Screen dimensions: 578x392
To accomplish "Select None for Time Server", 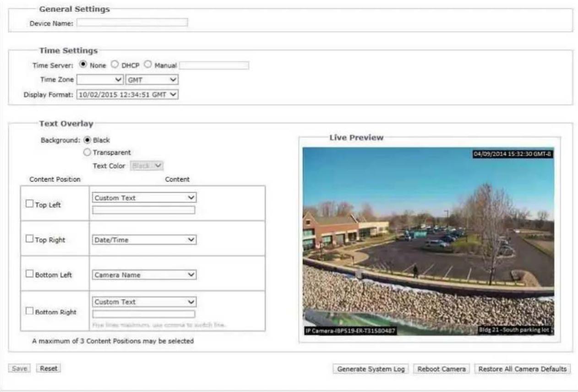I will point(84,65).
